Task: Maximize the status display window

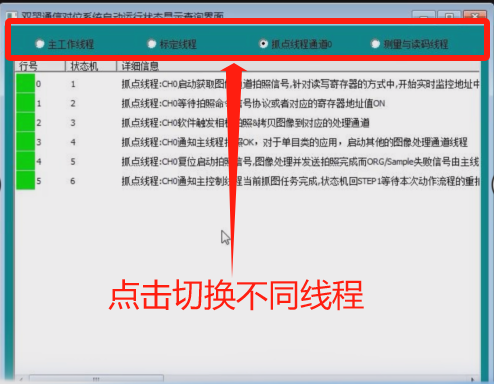Action: click(449, 15)
